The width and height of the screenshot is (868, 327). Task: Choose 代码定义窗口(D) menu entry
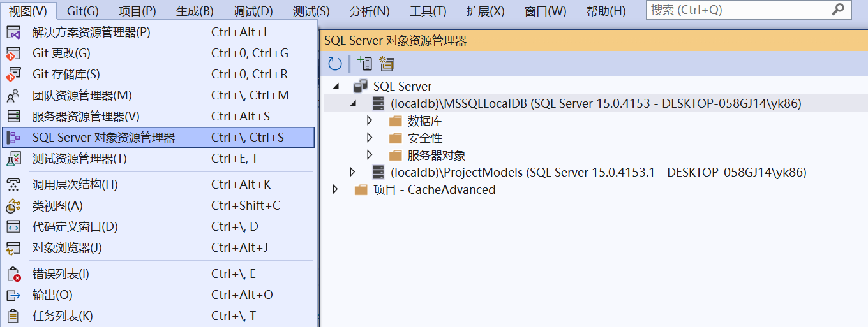coord(158,226)
